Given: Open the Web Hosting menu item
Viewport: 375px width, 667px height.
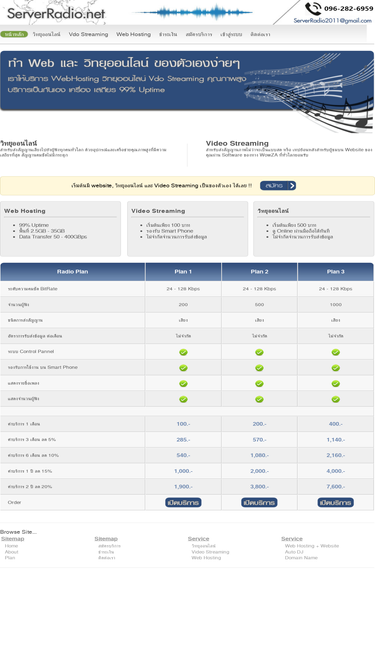Looking at the screenshot, I should (134, 34).
